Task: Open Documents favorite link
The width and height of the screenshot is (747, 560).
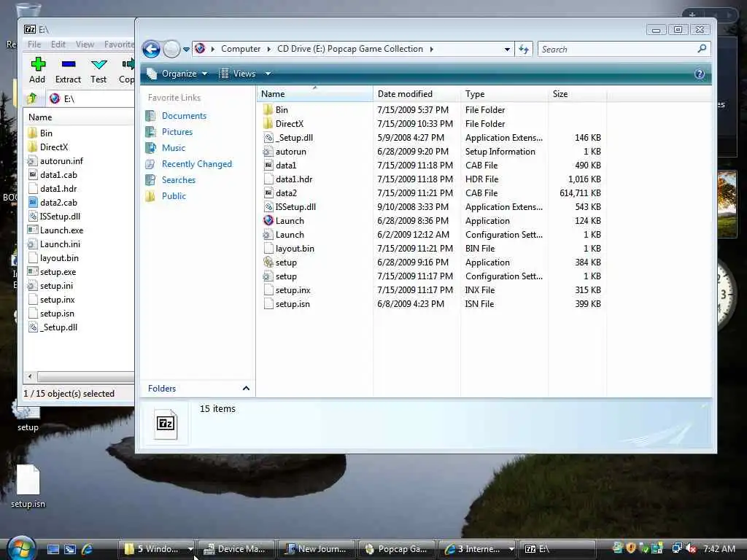Action: 184,116
